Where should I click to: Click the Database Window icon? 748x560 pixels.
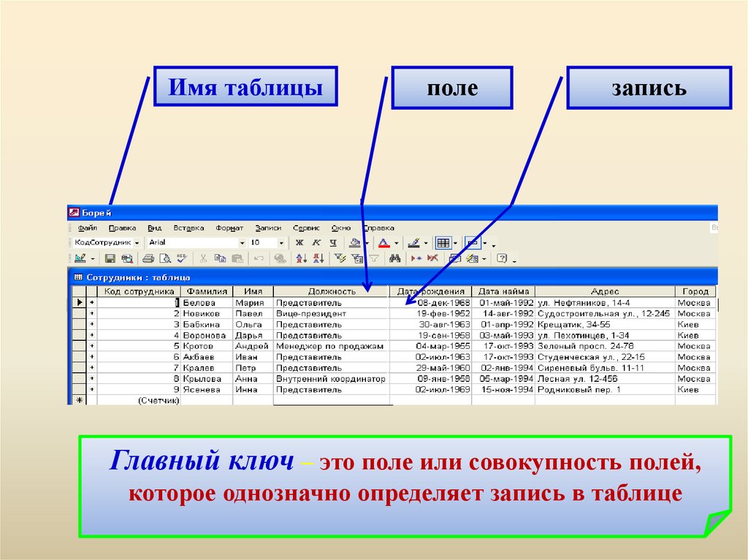(x=454, y=258)
